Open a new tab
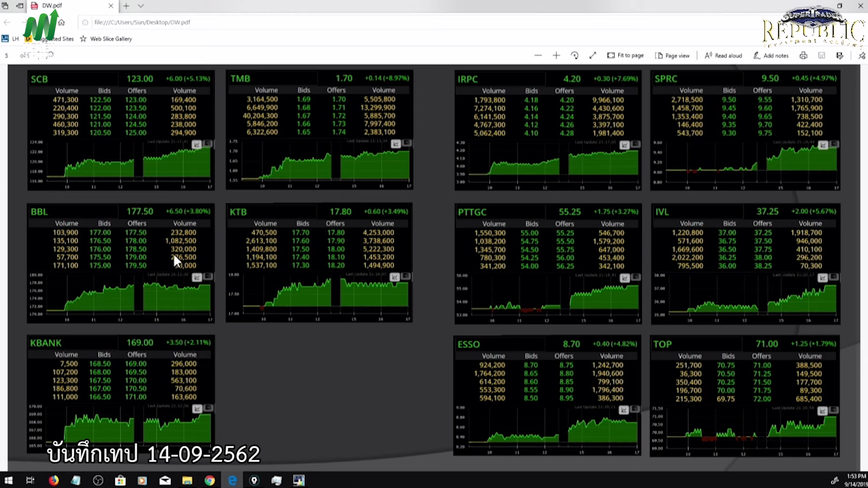Image resolution: width=868 pixels, height=488 pixels. pyautogui.click(x=126, y=6)
